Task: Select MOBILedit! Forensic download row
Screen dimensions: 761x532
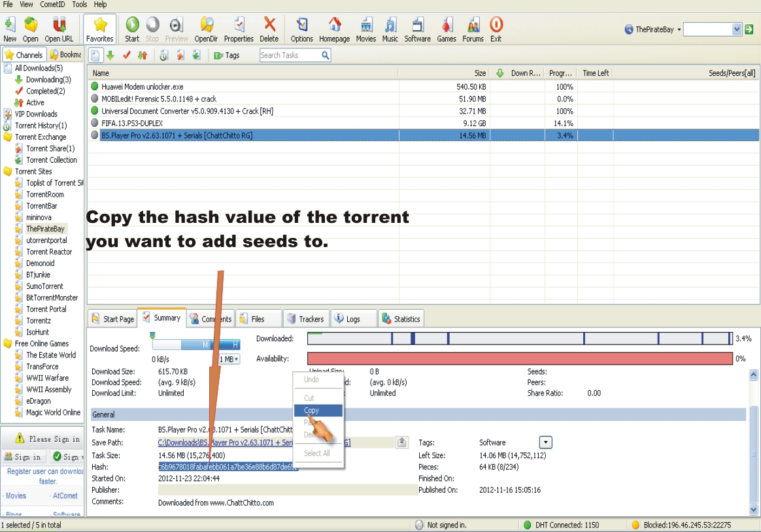Action: [423, 99]
